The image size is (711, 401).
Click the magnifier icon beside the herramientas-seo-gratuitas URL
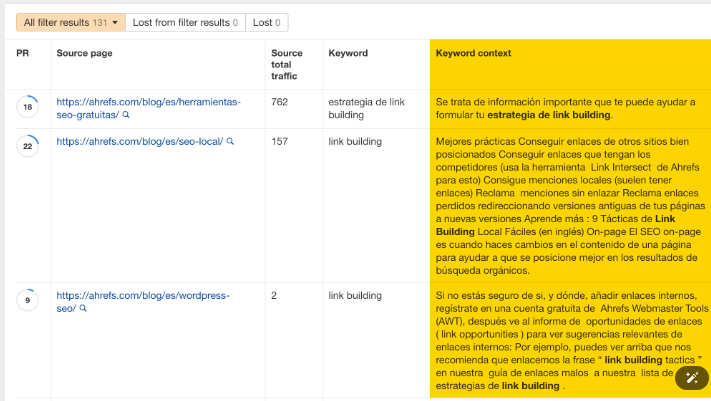click(x=125, y=115)
